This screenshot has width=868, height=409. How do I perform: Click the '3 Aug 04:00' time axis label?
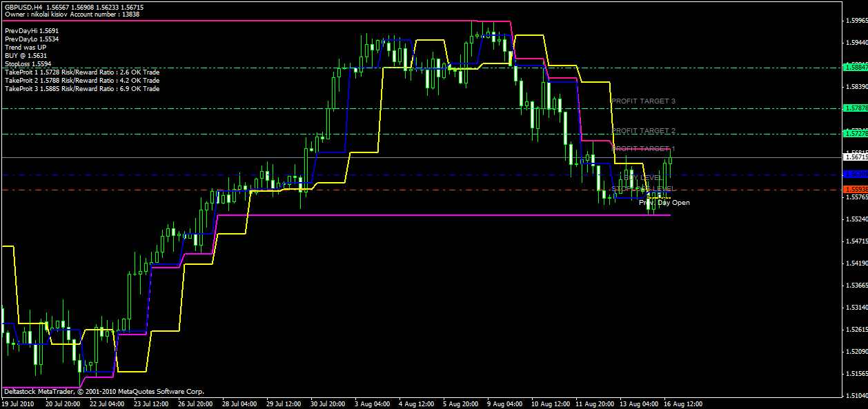[373, 403]
